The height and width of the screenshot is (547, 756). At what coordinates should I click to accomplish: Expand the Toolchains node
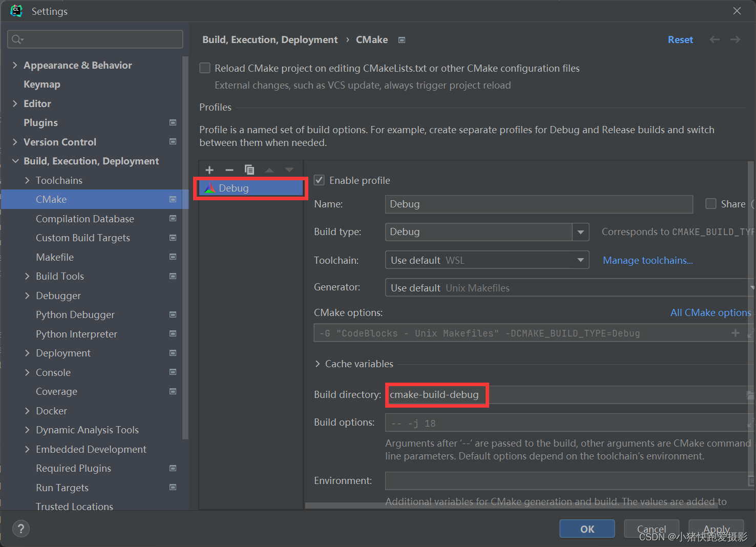pyautogui.click(x=27, y=180)
